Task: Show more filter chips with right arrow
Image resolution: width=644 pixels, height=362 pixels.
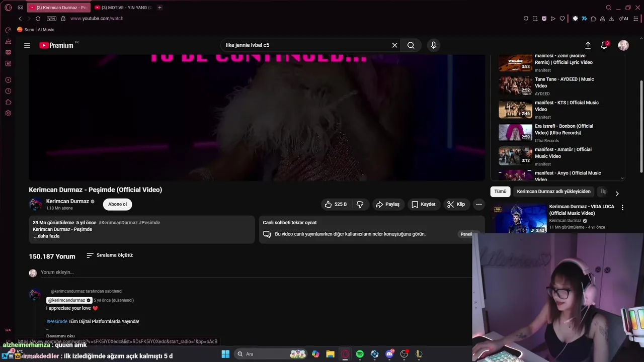Action: tap(617, 194)
